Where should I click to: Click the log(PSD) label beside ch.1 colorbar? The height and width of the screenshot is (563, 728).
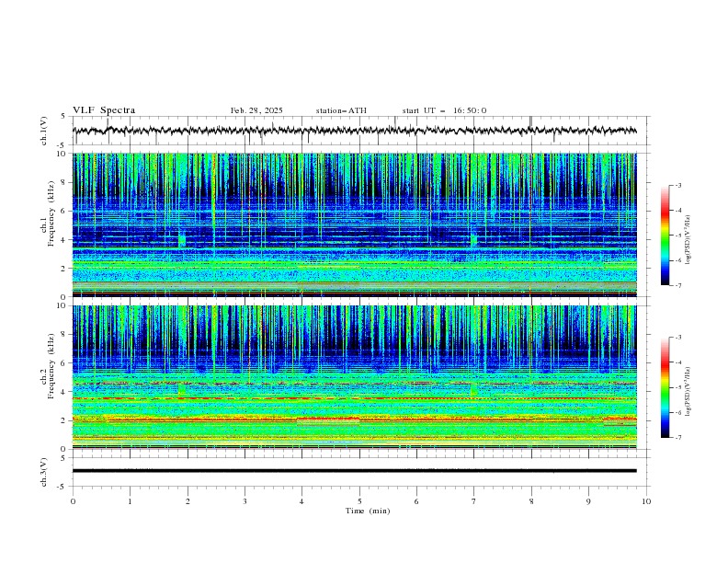[688, 240]
